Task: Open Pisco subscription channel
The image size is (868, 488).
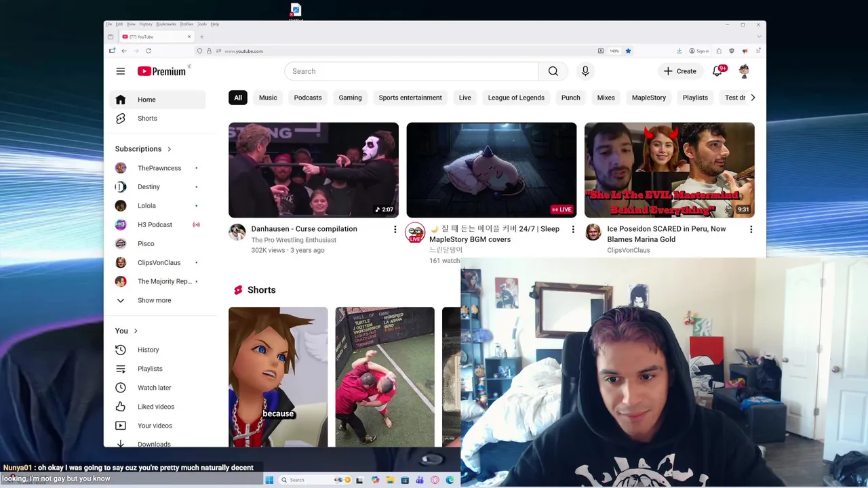Action: coord(157,244)
